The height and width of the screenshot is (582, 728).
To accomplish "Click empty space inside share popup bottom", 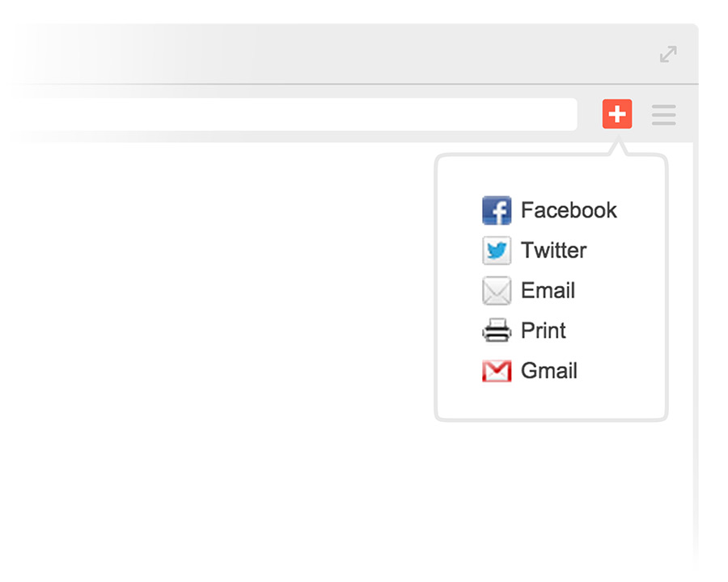I will point(550,400).
